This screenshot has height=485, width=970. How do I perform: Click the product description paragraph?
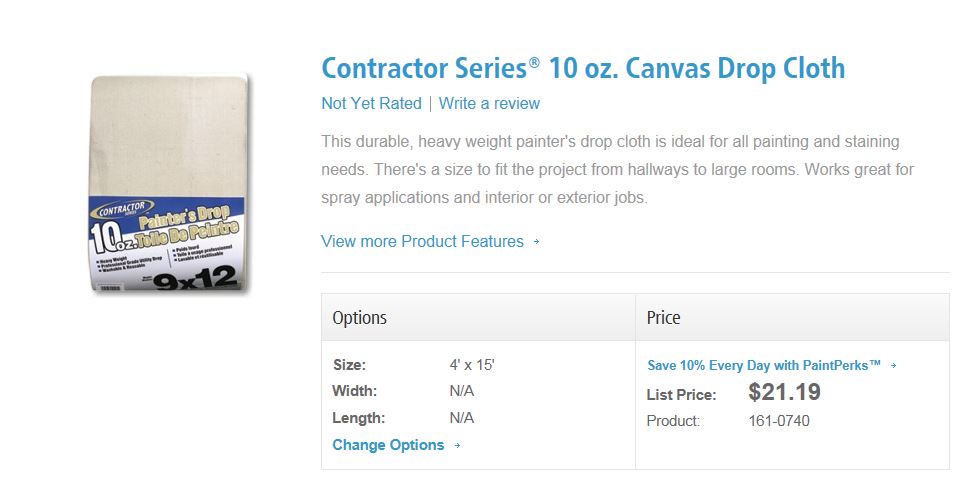click(x=617, y=170)
